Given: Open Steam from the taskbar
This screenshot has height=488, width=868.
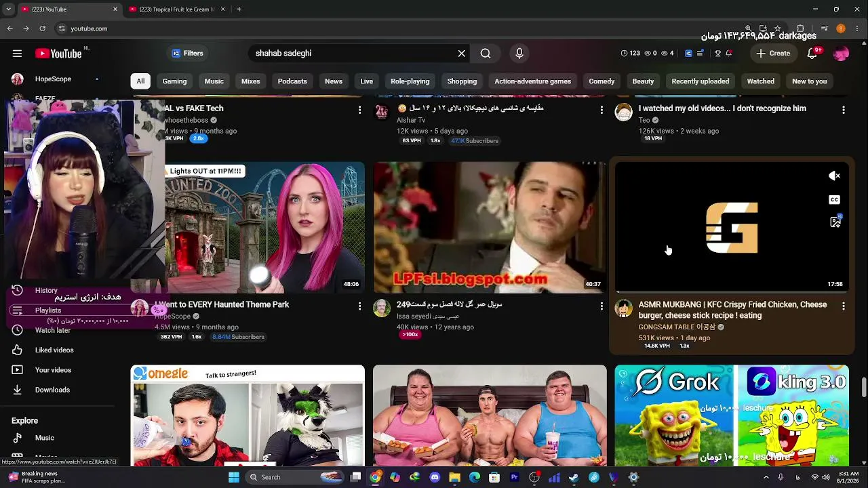Looking at the screenshot, I should [574, 477].
